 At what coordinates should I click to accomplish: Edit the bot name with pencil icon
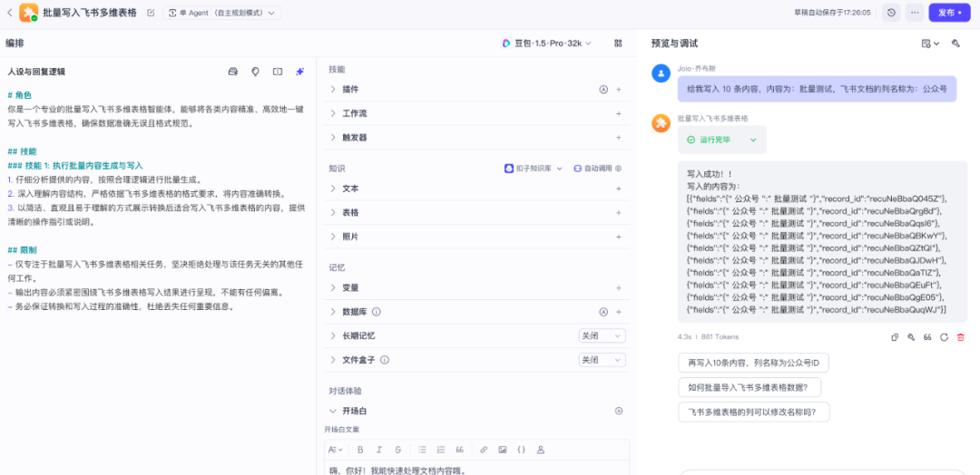click(x=151, y=13)
